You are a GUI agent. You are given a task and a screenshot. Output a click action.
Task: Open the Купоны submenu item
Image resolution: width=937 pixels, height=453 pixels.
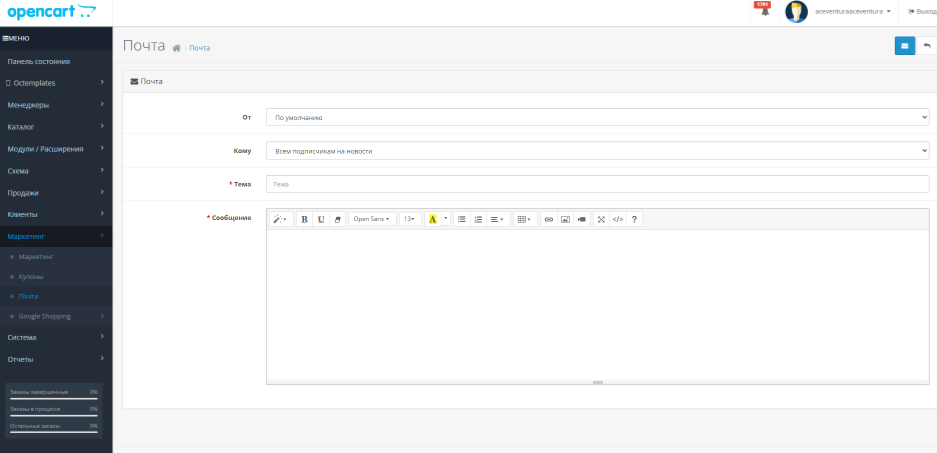point(31,276)
